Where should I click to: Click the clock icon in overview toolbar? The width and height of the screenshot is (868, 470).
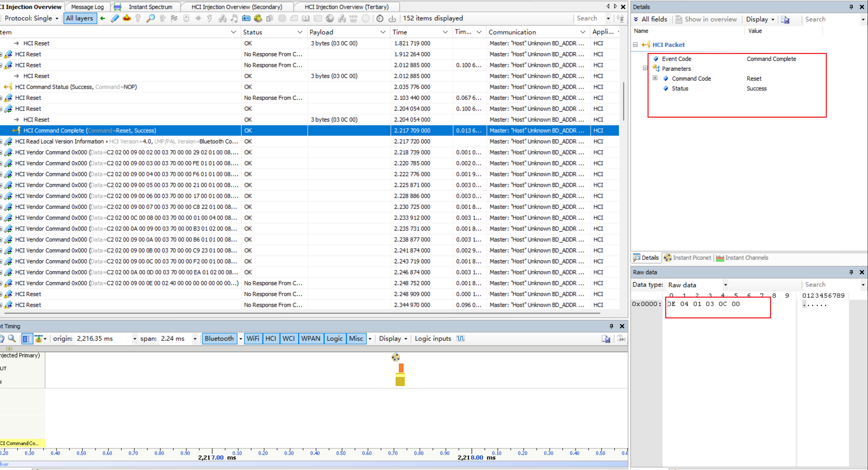click(x=380, y=18)
